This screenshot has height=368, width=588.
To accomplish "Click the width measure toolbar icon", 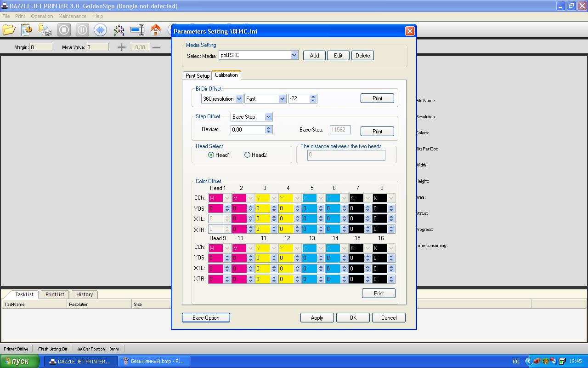I will (137, 30).
